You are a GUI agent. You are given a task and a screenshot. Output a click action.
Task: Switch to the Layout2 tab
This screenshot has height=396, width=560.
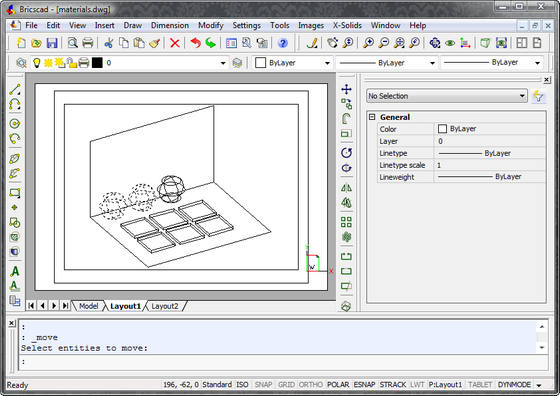tap(165, 306)
